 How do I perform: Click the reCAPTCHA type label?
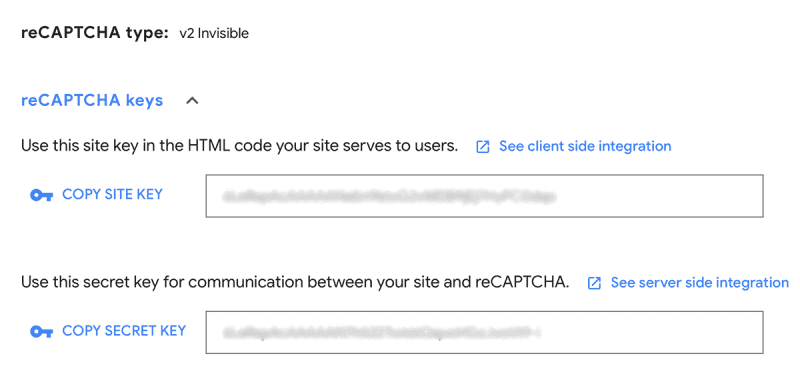coord(95,33)
